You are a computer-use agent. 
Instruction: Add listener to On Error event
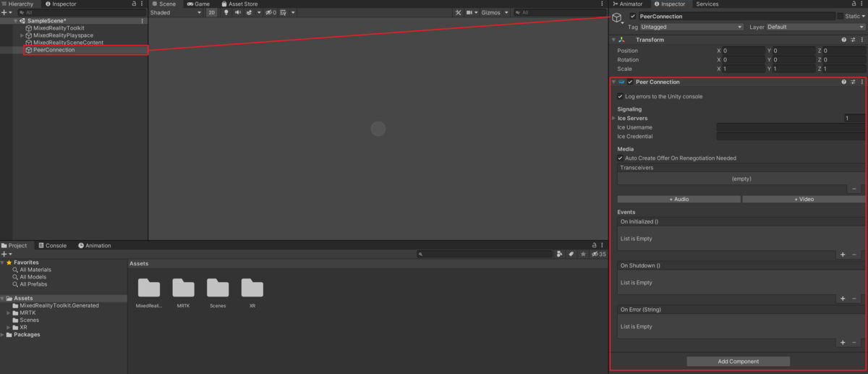pos(843,343)
